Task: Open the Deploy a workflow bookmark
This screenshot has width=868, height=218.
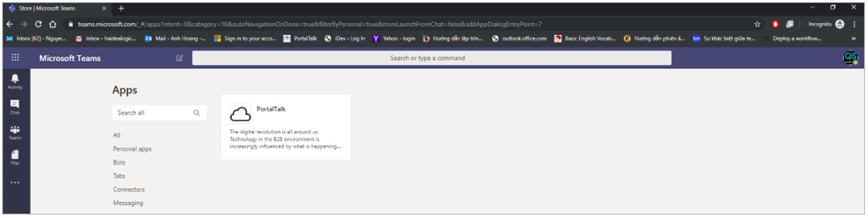Action: 792,38
